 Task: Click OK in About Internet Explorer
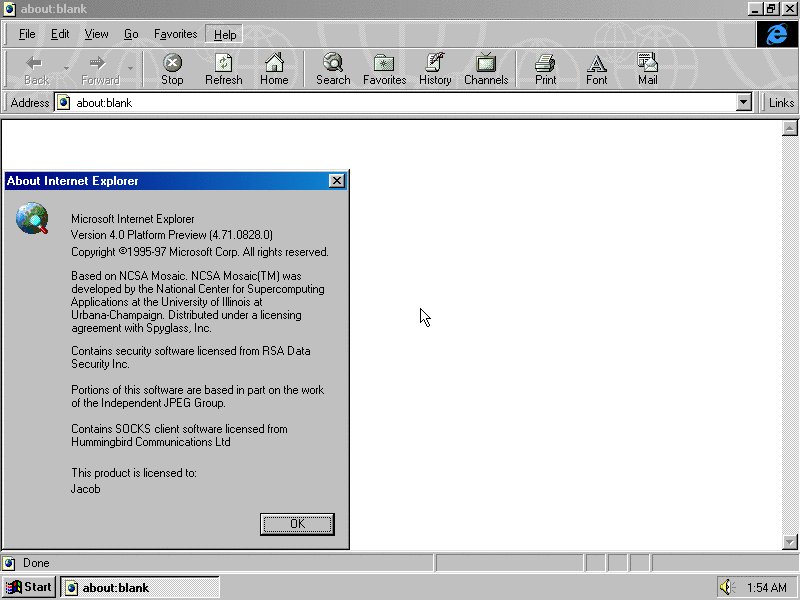pyautogui.click(x=297, y=524)
